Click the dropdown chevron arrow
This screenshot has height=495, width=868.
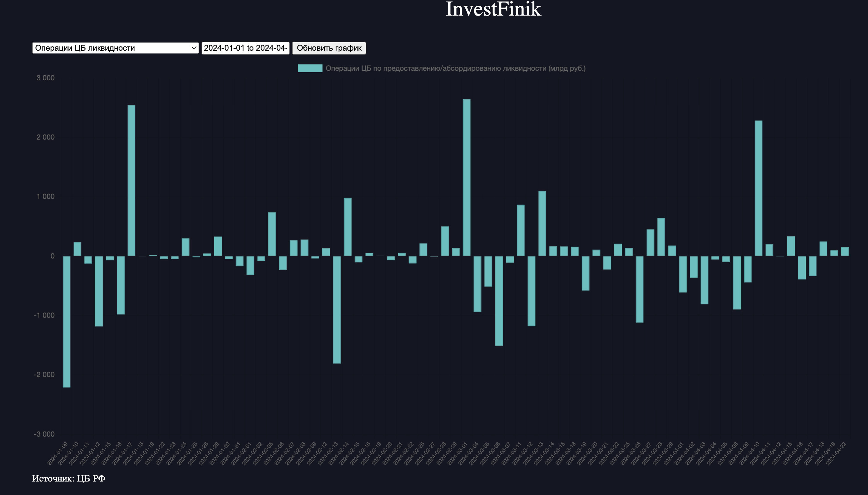(194, 48)
